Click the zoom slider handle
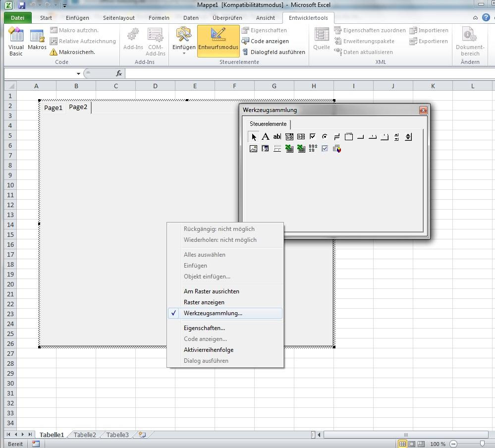 [x=483, y=444]
